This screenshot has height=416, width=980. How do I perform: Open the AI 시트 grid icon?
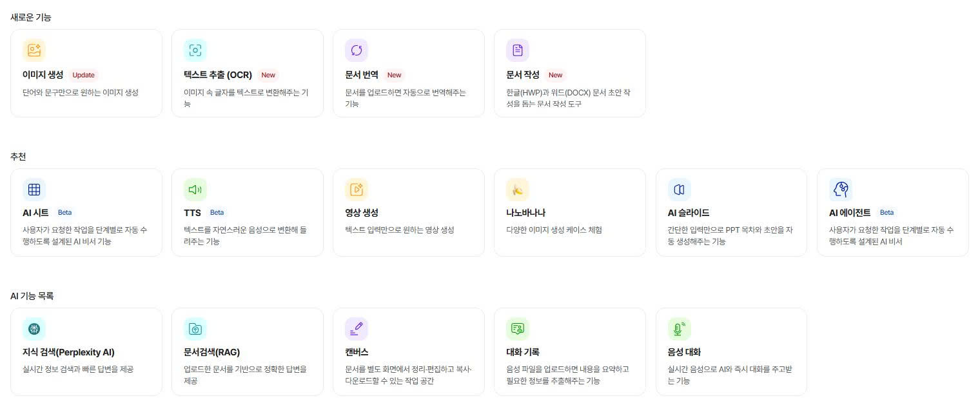[34, 190]
